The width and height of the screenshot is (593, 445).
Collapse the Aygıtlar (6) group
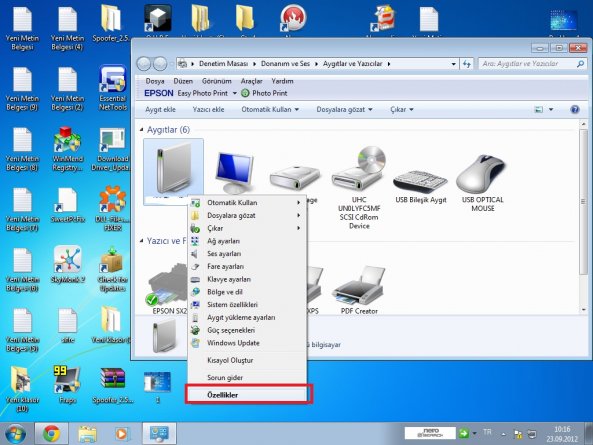pyautogui.click(x=141, y=130)
